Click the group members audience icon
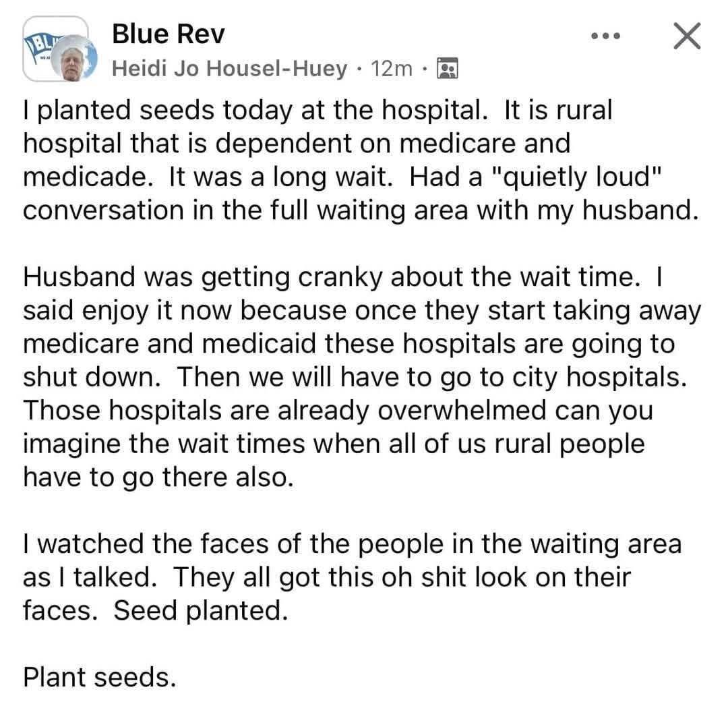Image resolution: width=728 pixels, height=702 pixels. [448, 69]
